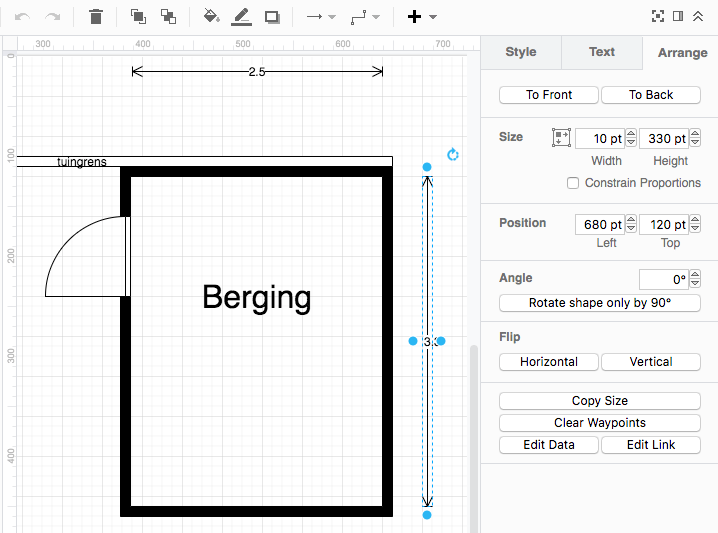Enable Constrain Proportions checkbox

[573, 183]
